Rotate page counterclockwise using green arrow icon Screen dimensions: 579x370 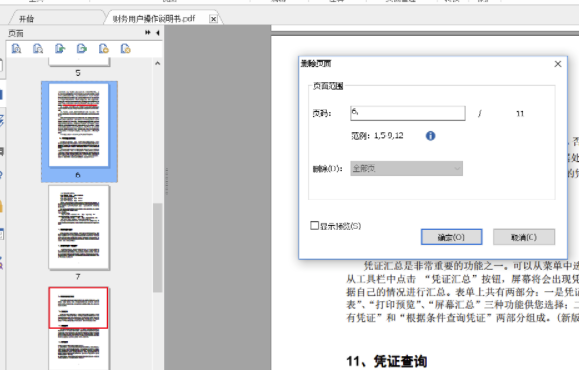(x=60, y=49)
